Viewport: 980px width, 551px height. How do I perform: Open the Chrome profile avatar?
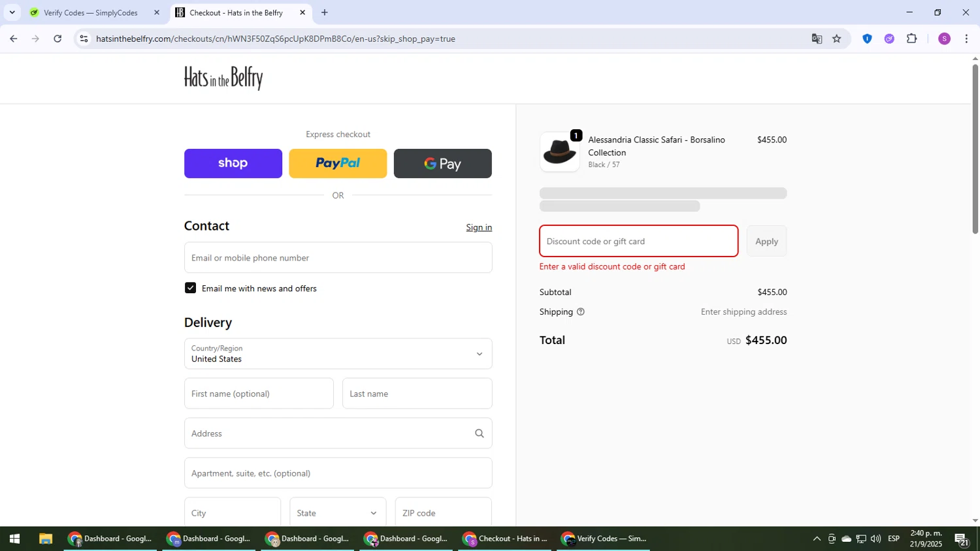[944, 39]
